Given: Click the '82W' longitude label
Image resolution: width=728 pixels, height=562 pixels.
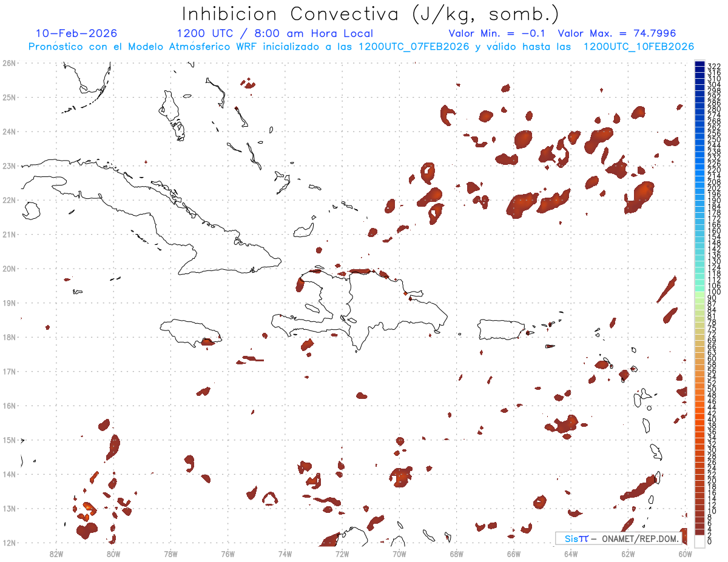Looking at the screenshot, I should (56, 553).
